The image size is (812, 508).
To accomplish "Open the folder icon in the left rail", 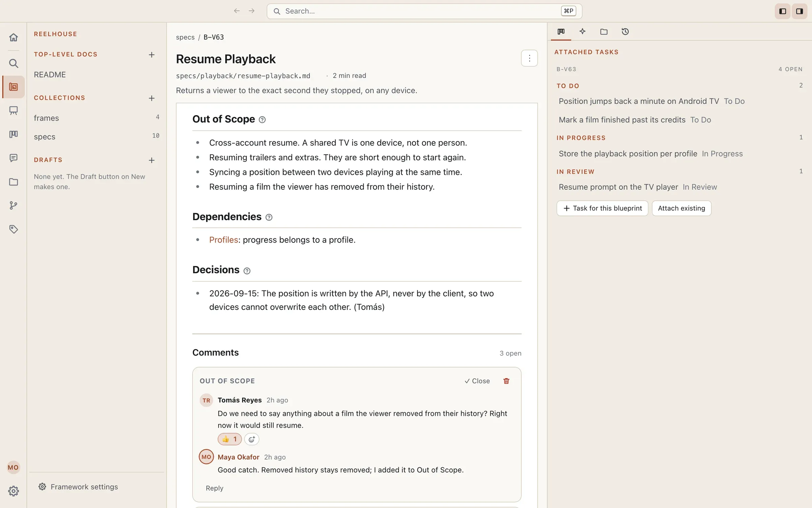I will (x=14, y=182).
